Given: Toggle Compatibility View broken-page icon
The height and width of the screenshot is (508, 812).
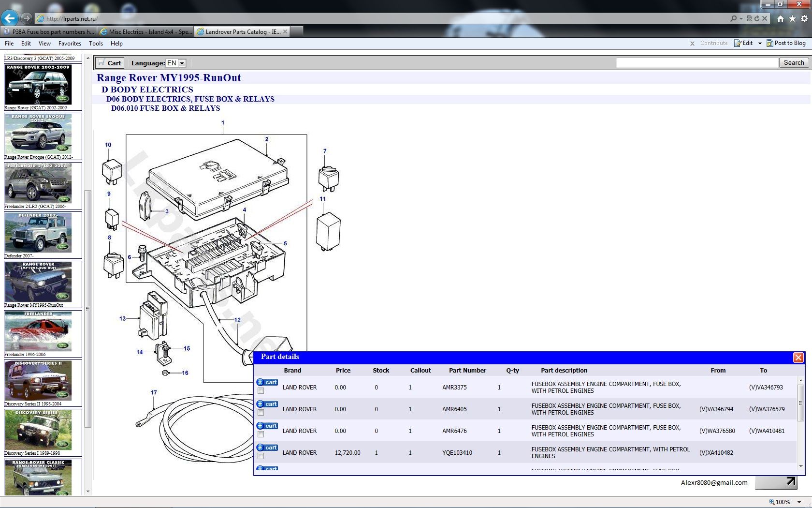Looking at the screenshot, I should (x=749, y=18).
